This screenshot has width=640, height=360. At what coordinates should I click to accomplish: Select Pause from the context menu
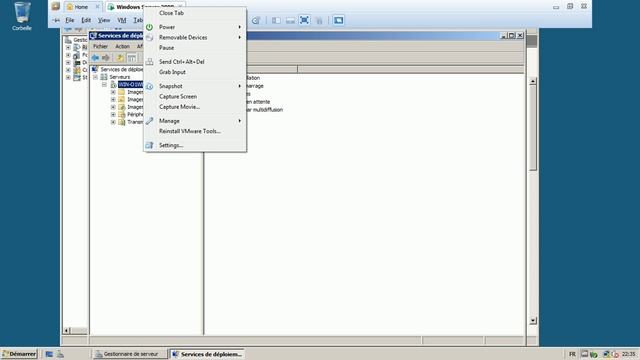click(x=195, y=48)
